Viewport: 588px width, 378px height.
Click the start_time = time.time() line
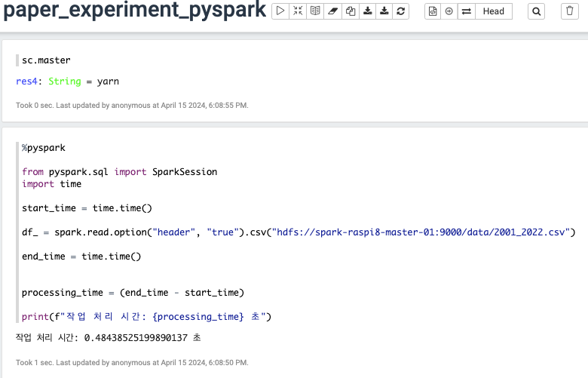pos(87,208)
